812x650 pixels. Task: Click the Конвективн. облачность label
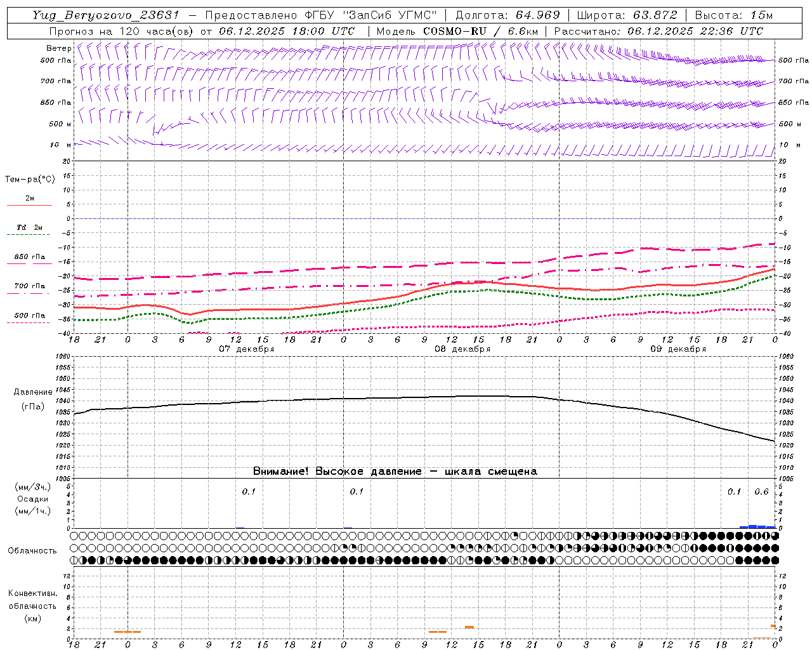click(x=32, y=600)
